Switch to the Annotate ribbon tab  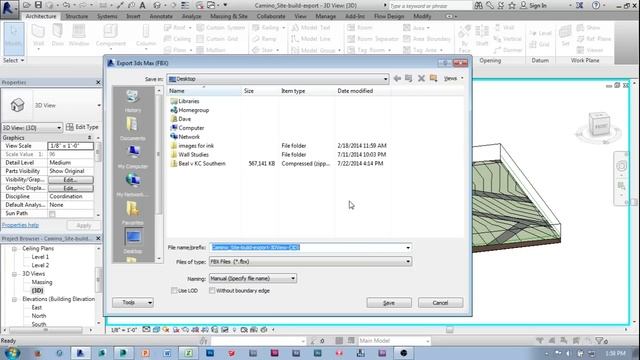(x=161, y=16)
